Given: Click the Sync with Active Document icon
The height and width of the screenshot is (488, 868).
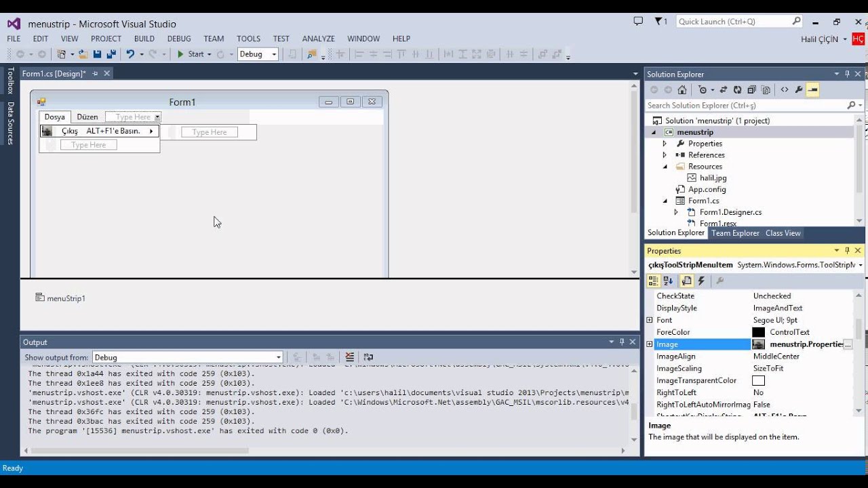Looking at the screenshot, I should pos(724,89).
